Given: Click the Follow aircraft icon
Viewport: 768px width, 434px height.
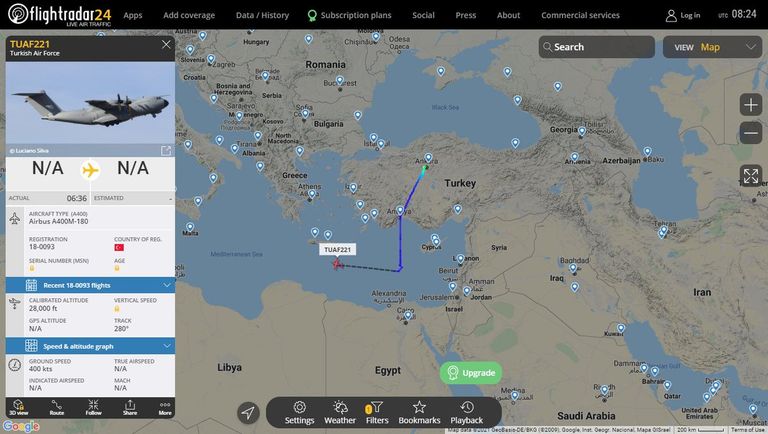Looking at the screenshot, I should click(x=93, y=408).
